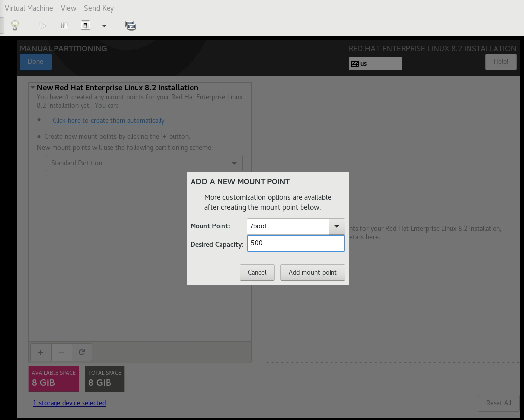Viewport: 524px width, 420px height.
Task: Click the blue Done button
Action: tap(35, 62)
